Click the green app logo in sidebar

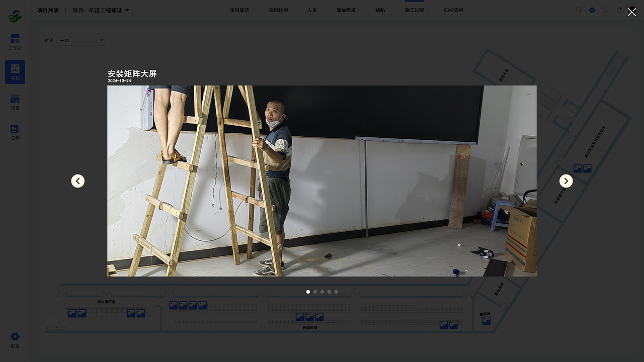coord(15,16)
